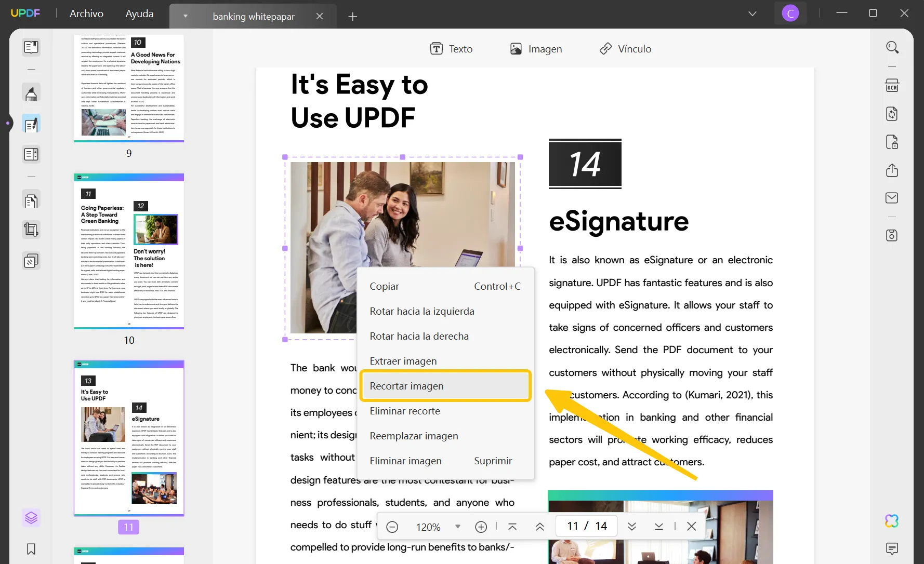Open the Form preparation tool icon
Image resolution: width=924 pixels, height=564 pixels.
tap(31, 154)
